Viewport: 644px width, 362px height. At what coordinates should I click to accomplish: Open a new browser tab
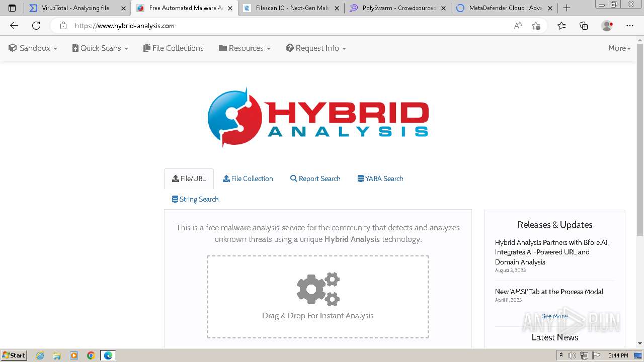pyautogui.click(x=567, y=8)
